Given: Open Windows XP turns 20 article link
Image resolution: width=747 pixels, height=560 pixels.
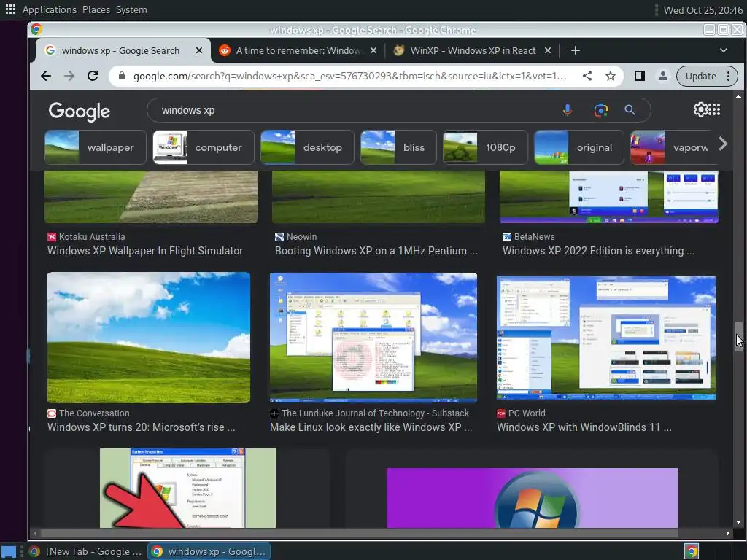Looking at the screenshot, I should point(141,427).
